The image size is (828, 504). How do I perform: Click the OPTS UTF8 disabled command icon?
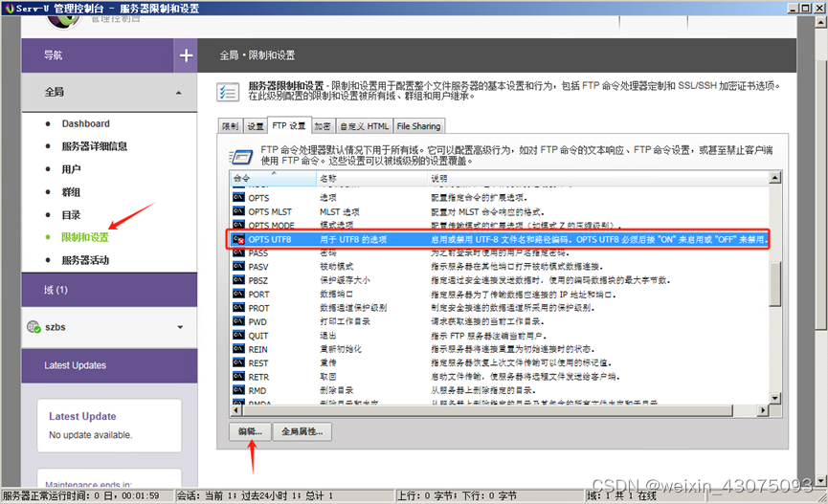pyautogui.click(x=238, y=239)
